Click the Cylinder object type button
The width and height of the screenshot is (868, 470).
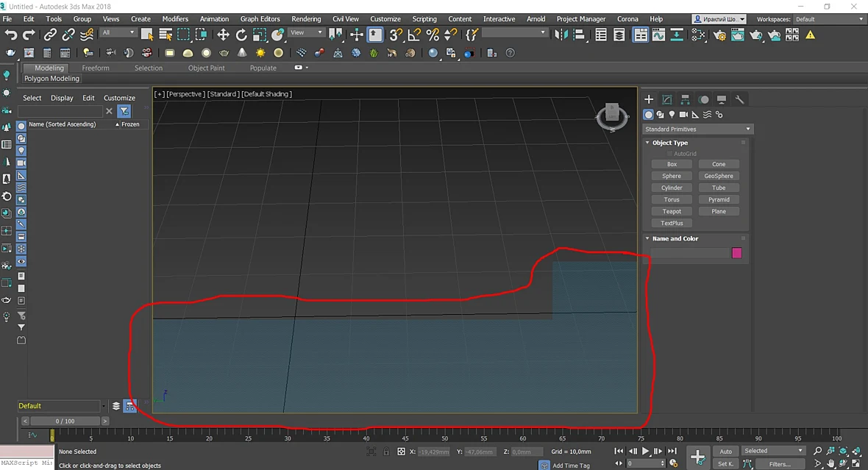point(672,188)
